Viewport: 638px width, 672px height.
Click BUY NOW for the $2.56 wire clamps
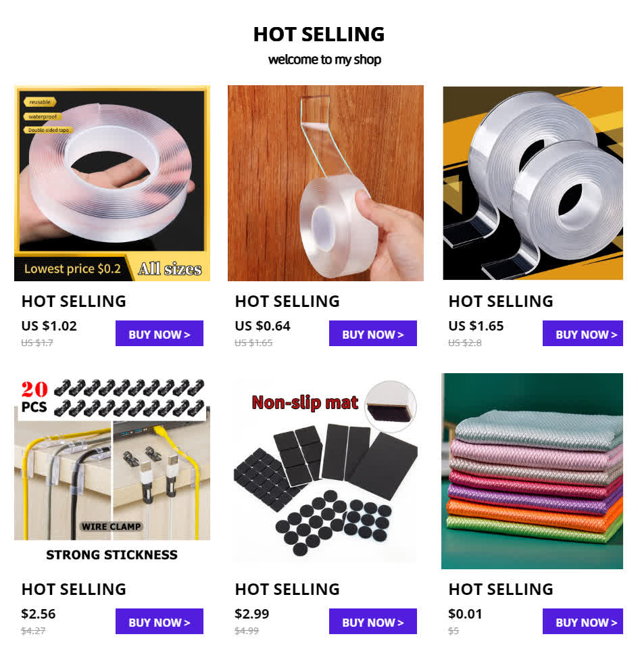click(159, 621)
